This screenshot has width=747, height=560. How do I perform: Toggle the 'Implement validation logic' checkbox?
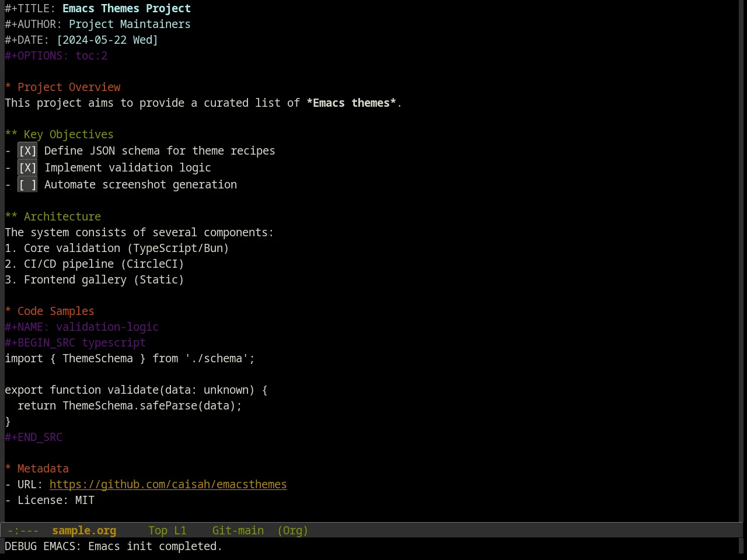27,168
